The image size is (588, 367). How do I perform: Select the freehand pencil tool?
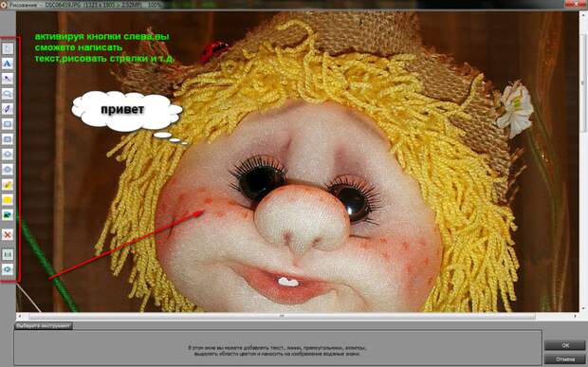8,109
